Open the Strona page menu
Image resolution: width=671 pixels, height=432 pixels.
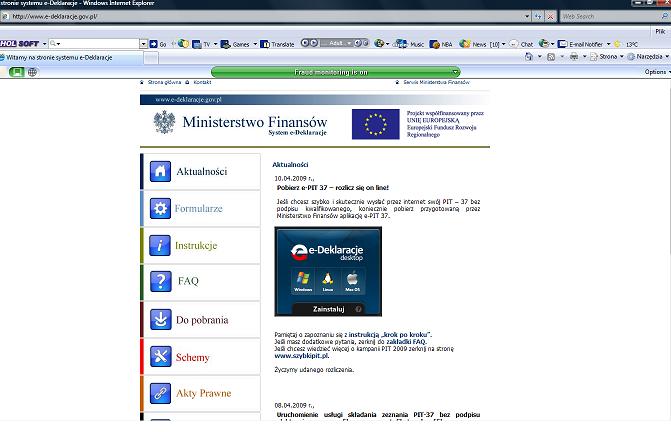click(x=607, y=56)
